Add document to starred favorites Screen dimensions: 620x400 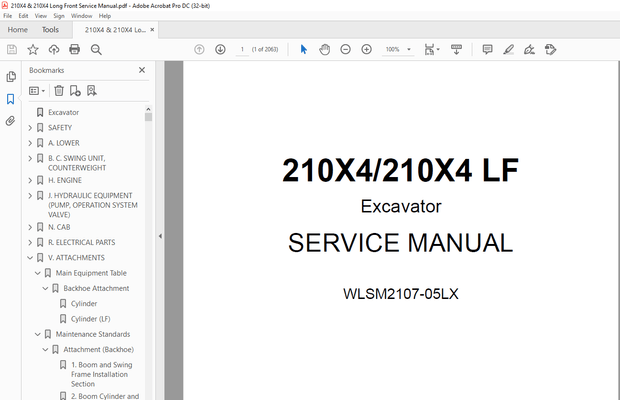pos(33,49)
